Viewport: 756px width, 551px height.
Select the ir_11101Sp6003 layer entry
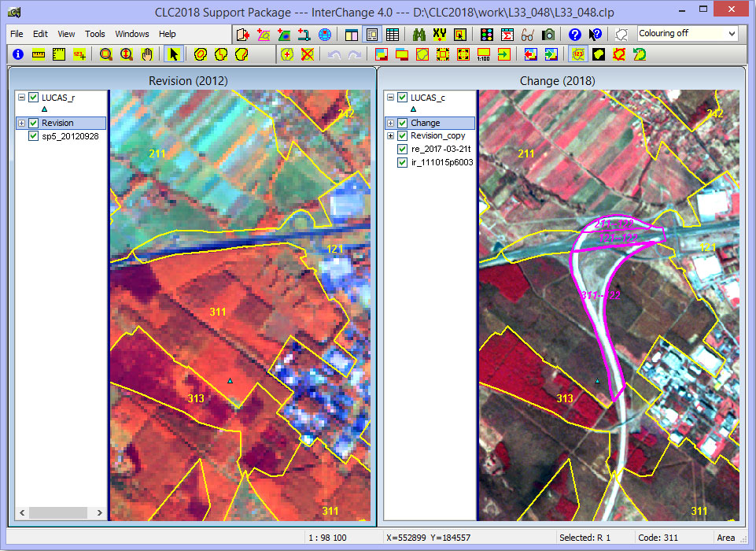[441, 162]
